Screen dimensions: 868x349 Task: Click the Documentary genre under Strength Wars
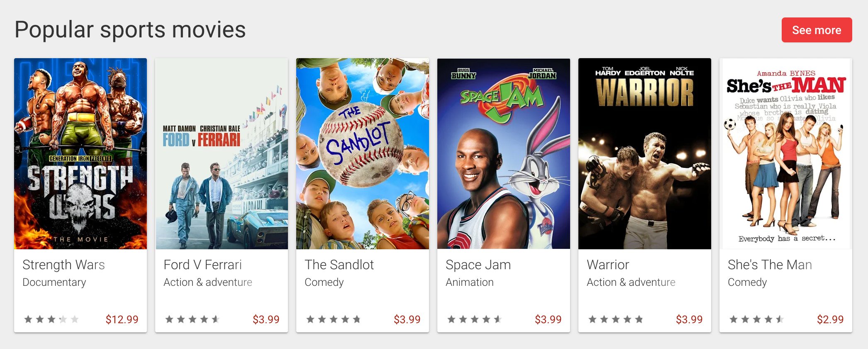click(54, 283)
